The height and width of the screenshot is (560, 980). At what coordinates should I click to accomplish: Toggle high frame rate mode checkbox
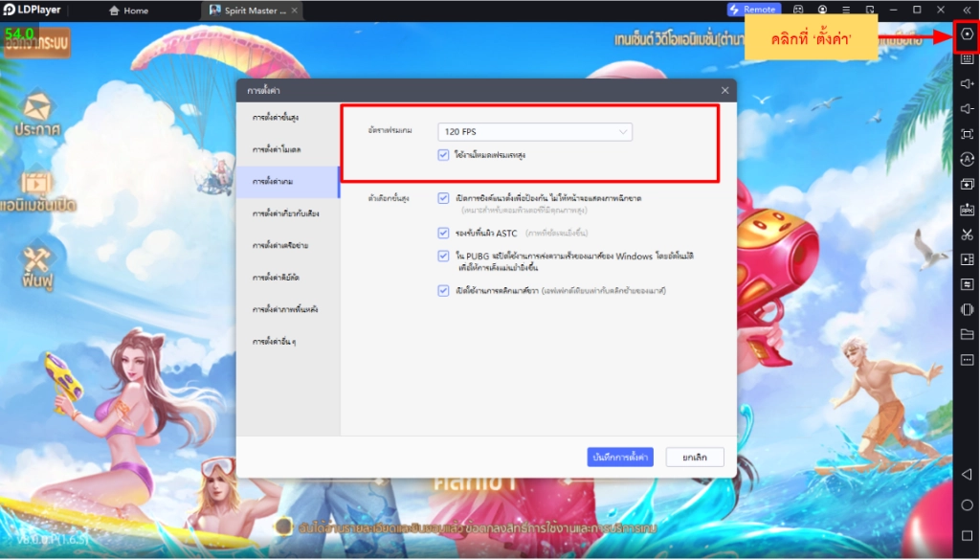pyautogui.click(x=443, y=154)
